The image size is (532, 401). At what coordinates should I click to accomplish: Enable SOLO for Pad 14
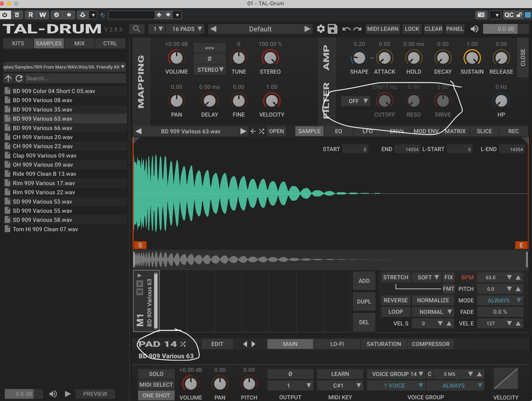(x=156, y=374)
